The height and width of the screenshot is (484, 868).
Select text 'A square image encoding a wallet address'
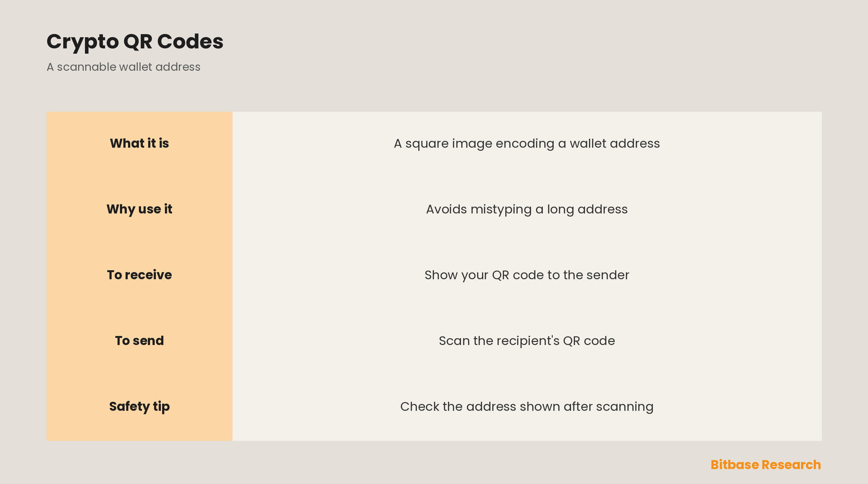(527, 143)
